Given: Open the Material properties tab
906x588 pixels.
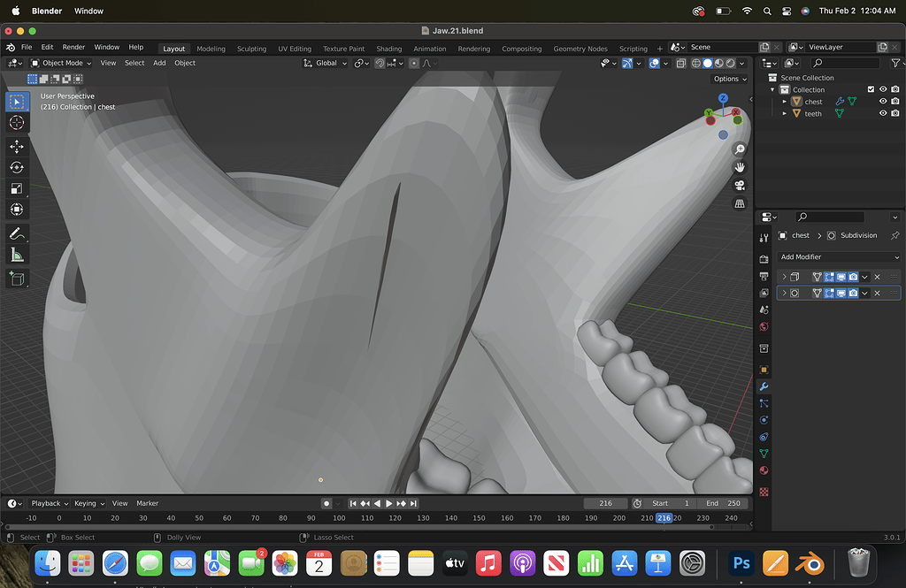Looking at the screenshot, I should [764, 470].
